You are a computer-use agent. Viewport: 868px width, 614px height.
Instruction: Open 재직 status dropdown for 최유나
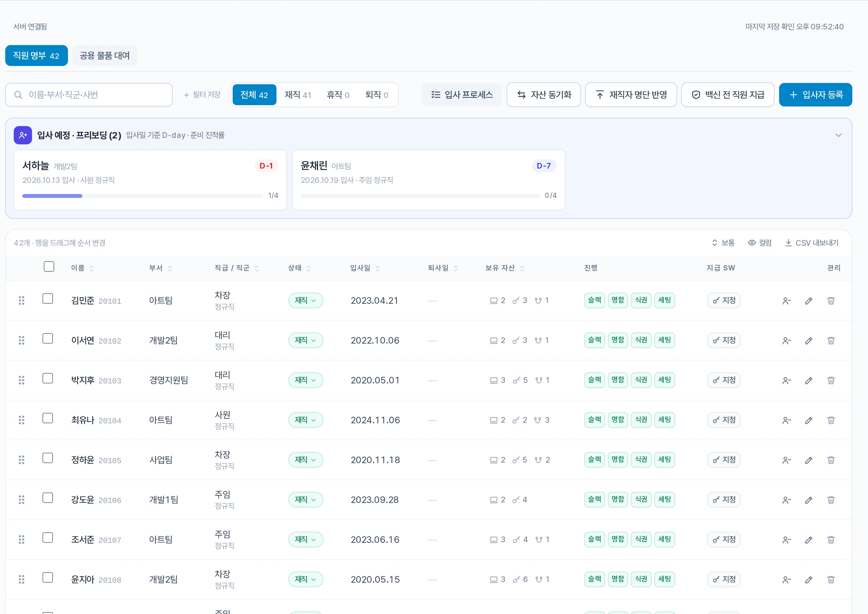tap(306, 420)
